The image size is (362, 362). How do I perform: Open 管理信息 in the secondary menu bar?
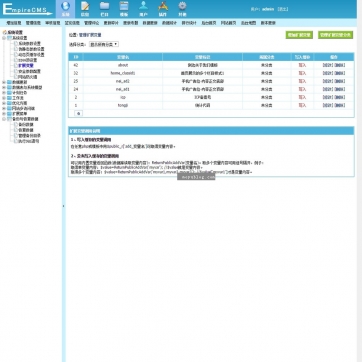pos(33,23)
